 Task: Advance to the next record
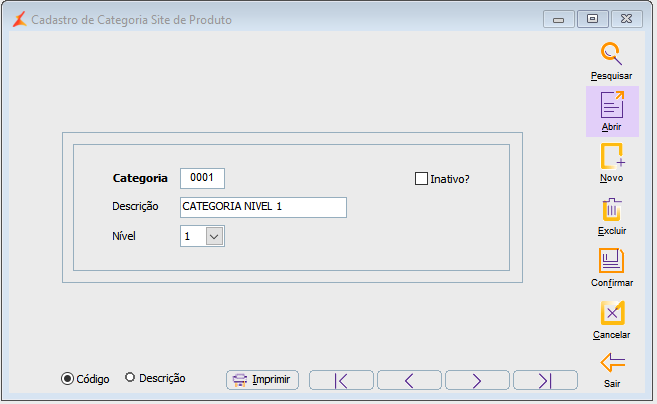(x=477, y=380)
